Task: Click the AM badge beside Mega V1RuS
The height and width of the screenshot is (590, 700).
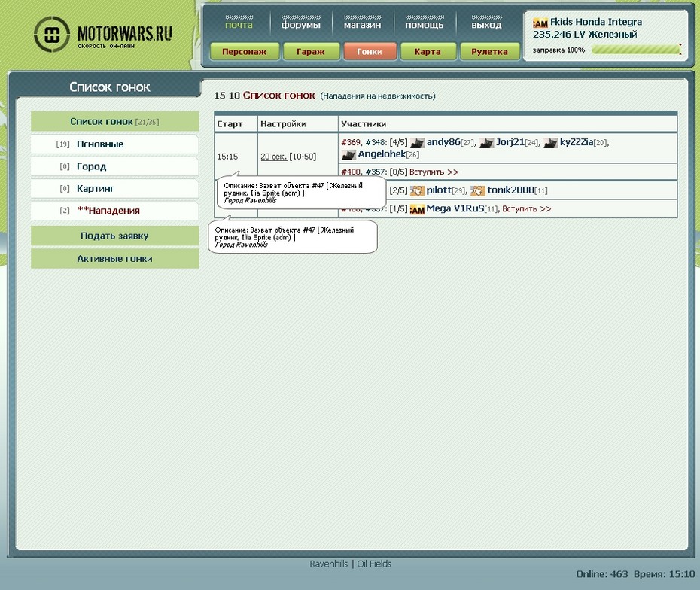Action: (417, 209)
